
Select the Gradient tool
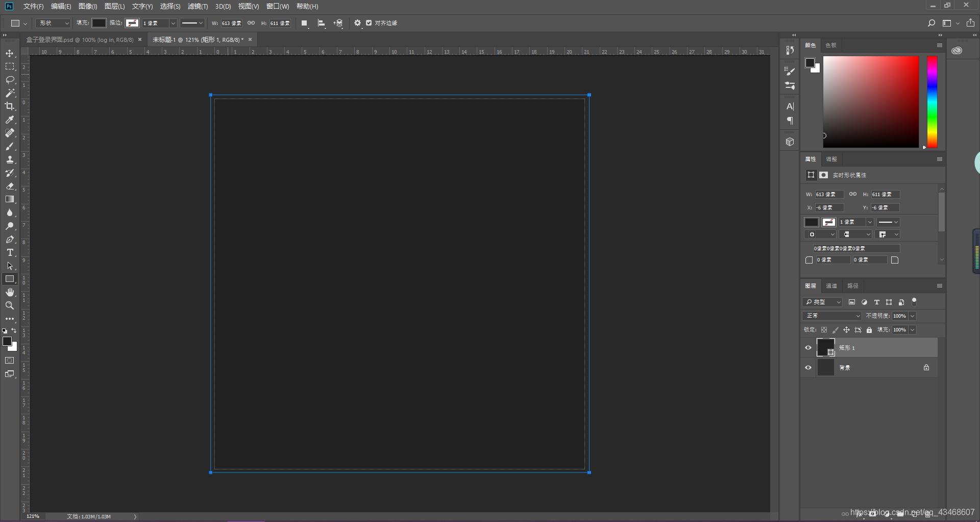point(10,200)
